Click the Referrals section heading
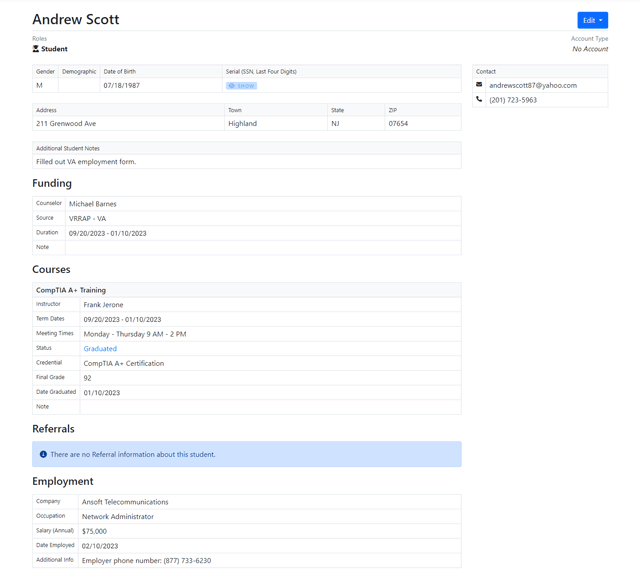This screenshot has width=640, height=581. [53, 429]
